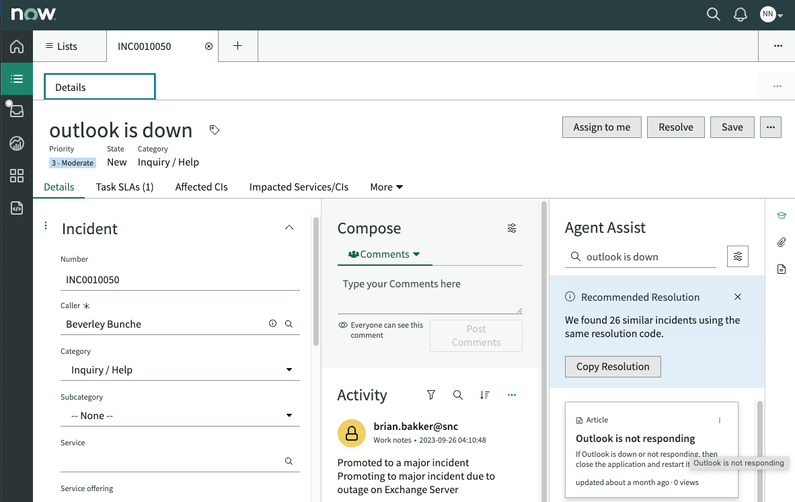Viewport: 795px width, 502px height.
Task: Open Agent Assist filter settings icon
Action: pyautogui.click(x=738, y=257)
